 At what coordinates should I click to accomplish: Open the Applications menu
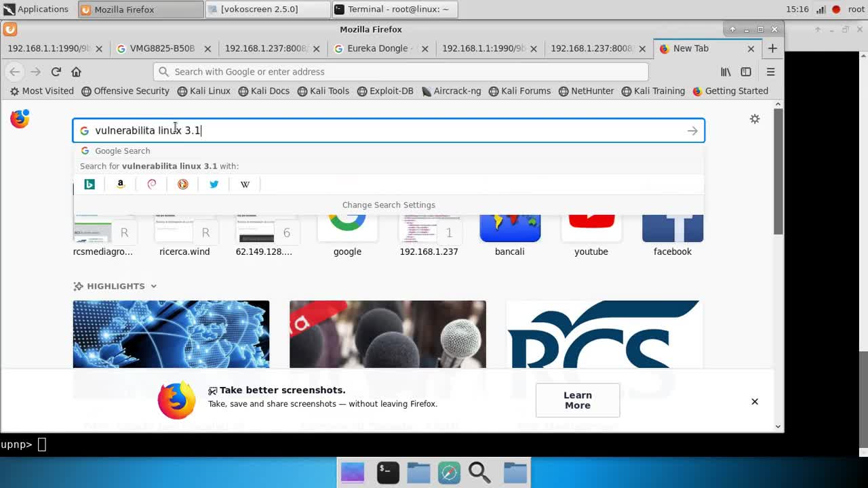pyautogui.click(x=36, y=9)
